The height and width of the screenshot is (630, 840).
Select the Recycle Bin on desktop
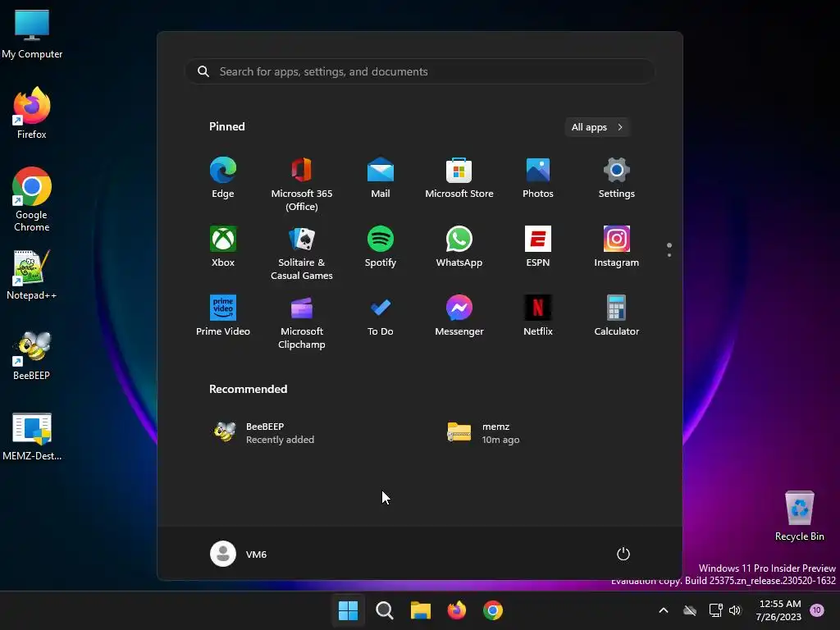coord(799,516)
